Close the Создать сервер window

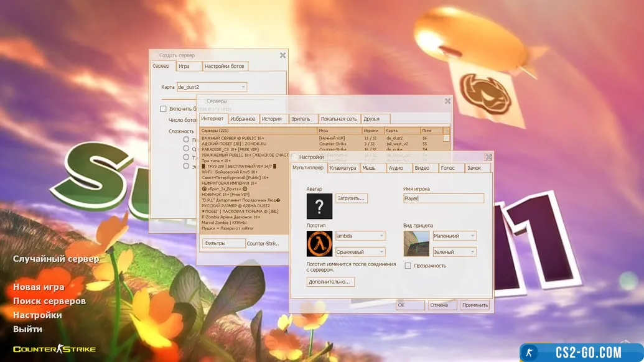[282, 55]
